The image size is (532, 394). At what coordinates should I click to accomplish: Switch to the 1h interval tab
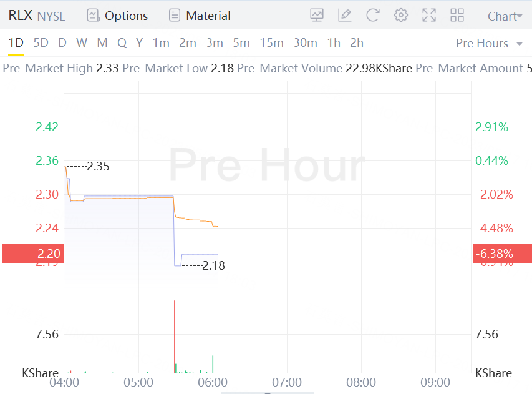click(x=334, y=43)
